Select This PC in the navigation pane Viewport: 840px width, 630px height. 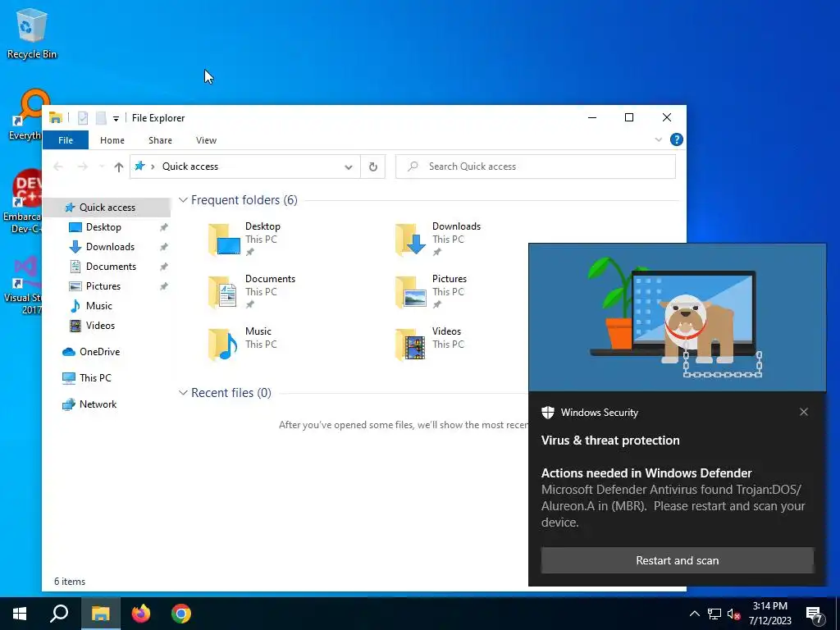point(95,378)
